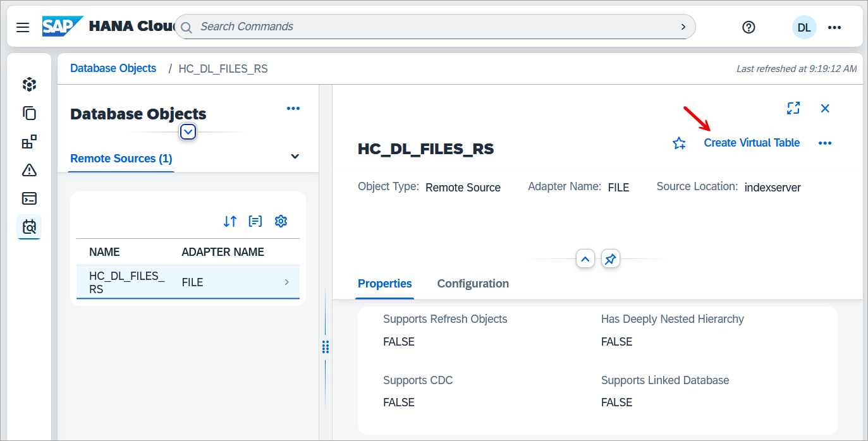Click the ADAPTER NAME column header
The image size is (868, 441).
[223, 252]
